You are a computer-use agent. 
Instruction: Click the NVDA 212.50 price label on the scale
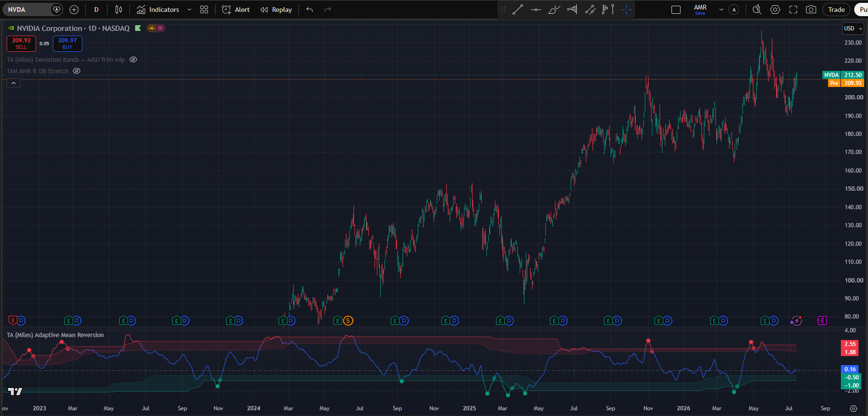843,75
